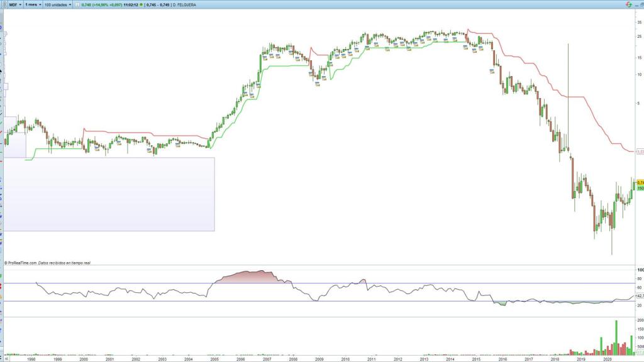Viewport: 644px width, 362px height.
Task: Click the colorful icon in the top-right corner
Action: (x=628, y=4)
